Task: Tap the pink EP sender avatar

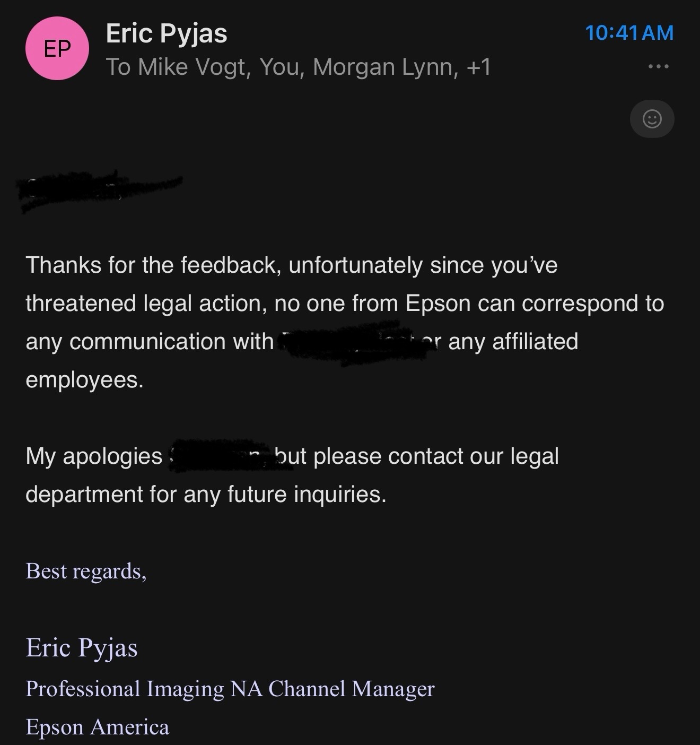Action: (57, 48)
